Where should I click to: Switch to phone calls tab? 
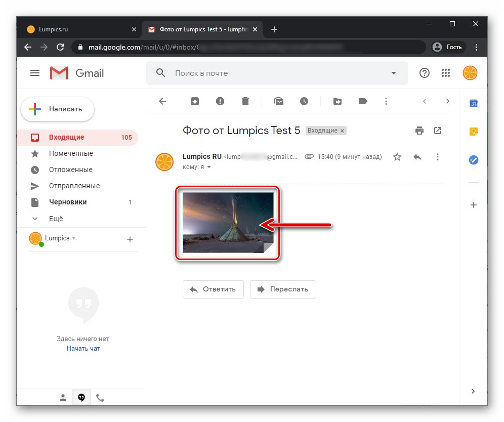pos(100,398)
